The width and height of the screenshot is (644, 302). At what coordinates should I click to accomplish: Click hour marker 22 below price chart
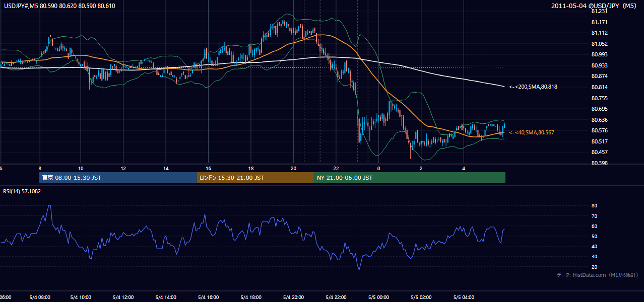(x=336, y=168)
